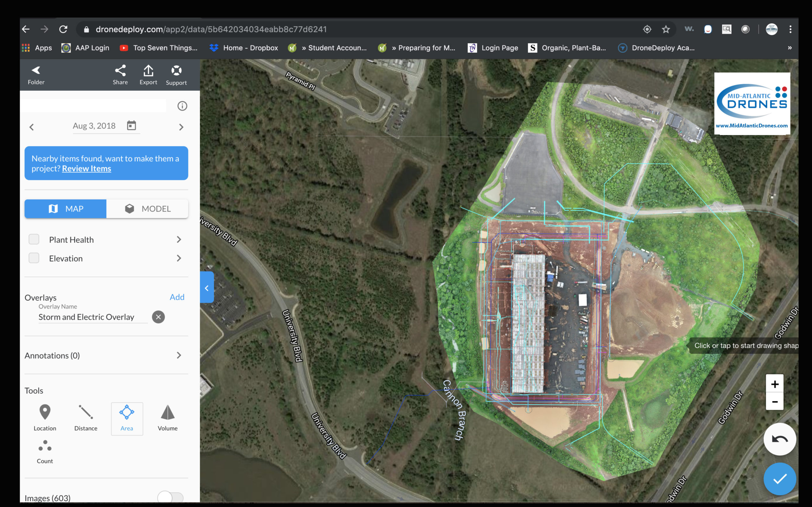Switch to the MODEL tab
The height and width of the screenshot is (507, 812).
[147, 208]
